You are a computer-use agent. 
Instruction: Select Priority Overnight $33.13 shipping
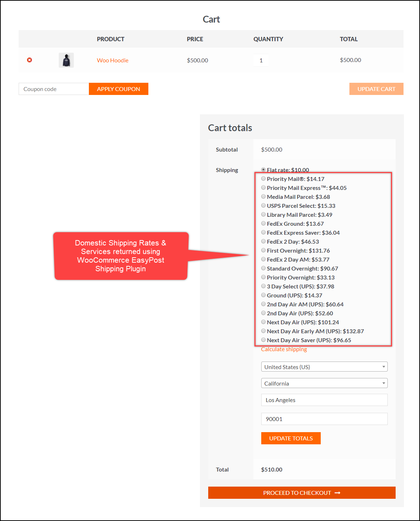(263, 277)
